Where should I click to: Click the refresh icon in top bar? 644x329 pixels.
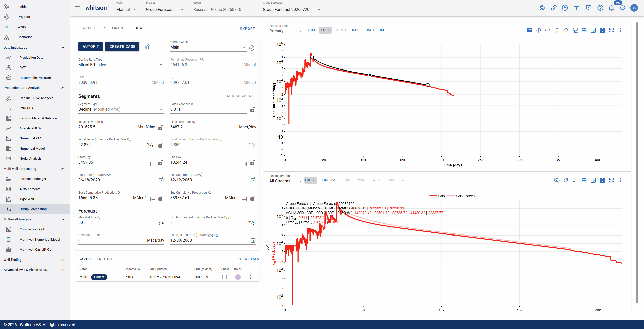click(x=623, y=8)
